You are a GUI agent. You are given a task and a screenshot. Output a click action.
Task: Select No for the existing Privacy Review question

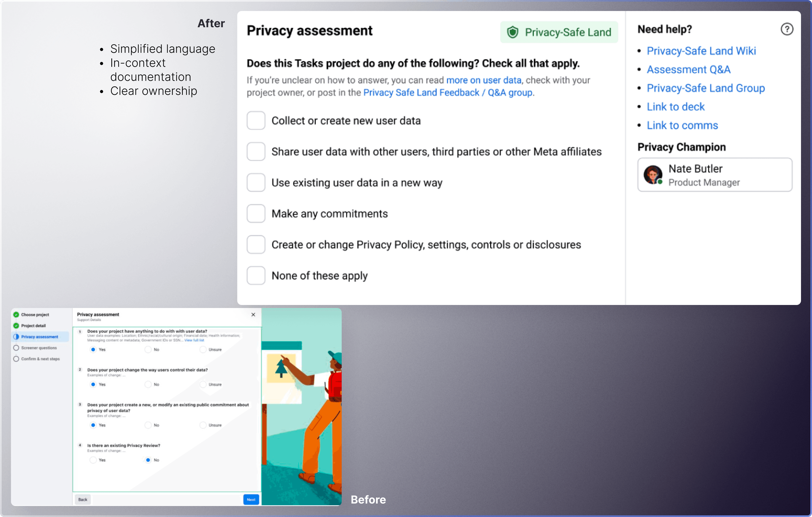coord(148,460)
